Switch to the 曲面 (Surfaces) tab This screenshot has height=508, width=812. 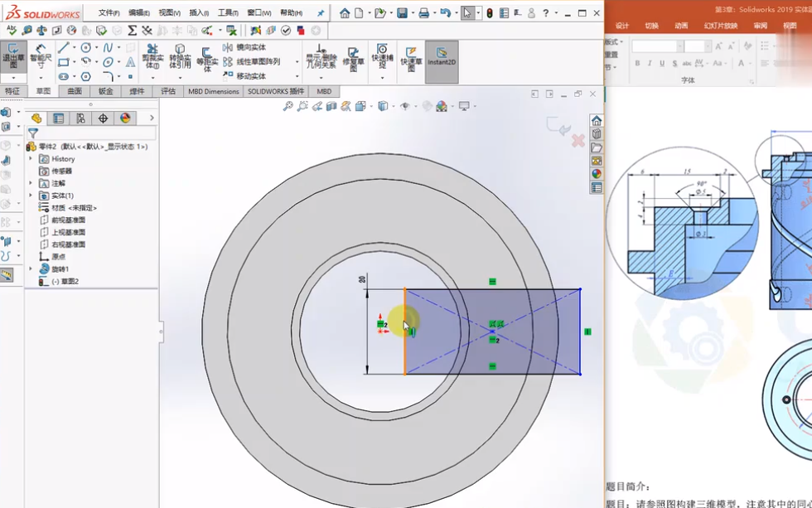75,91
